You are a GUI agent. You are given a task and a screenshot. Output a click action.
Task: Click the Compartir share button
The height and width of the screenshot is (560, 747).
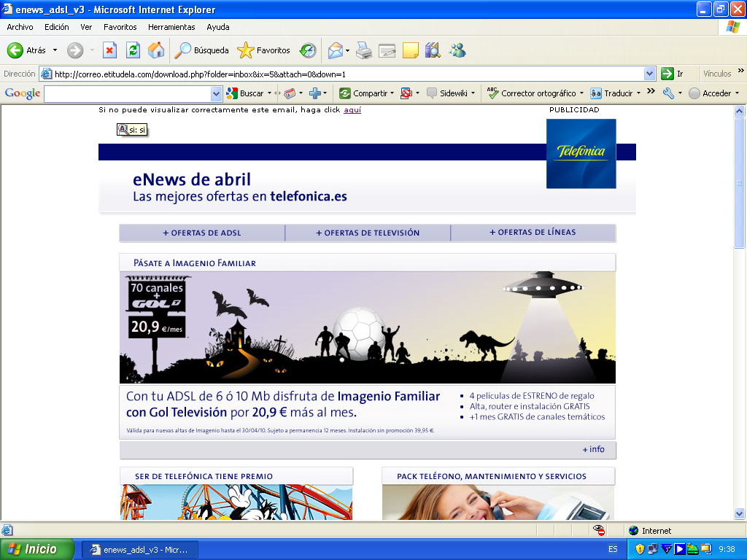[363, 93]
